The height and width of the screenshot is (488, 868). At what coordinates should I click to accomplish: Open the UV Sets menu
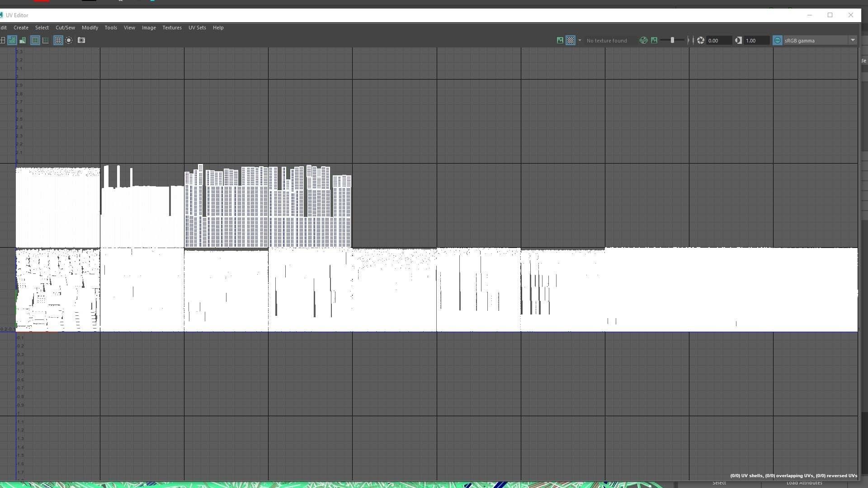click(197, 28)
